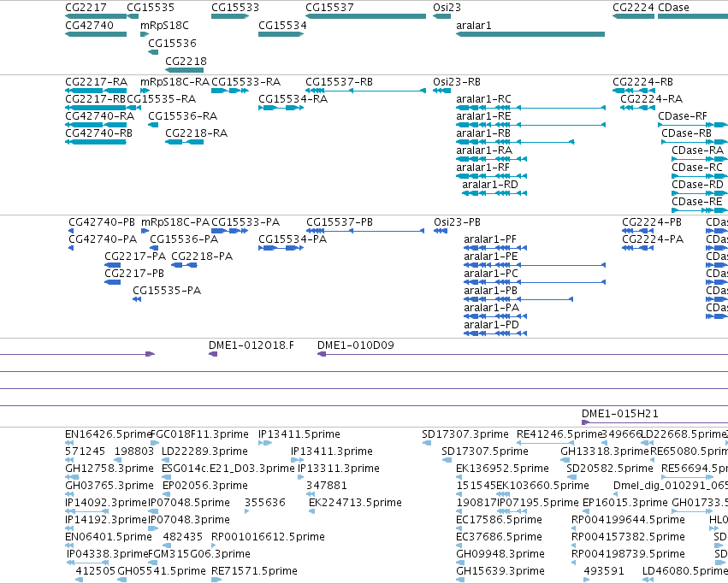Select the 347881 EST label
The image size is (728, 584).
pyautogui.click(x=327, y=486)
